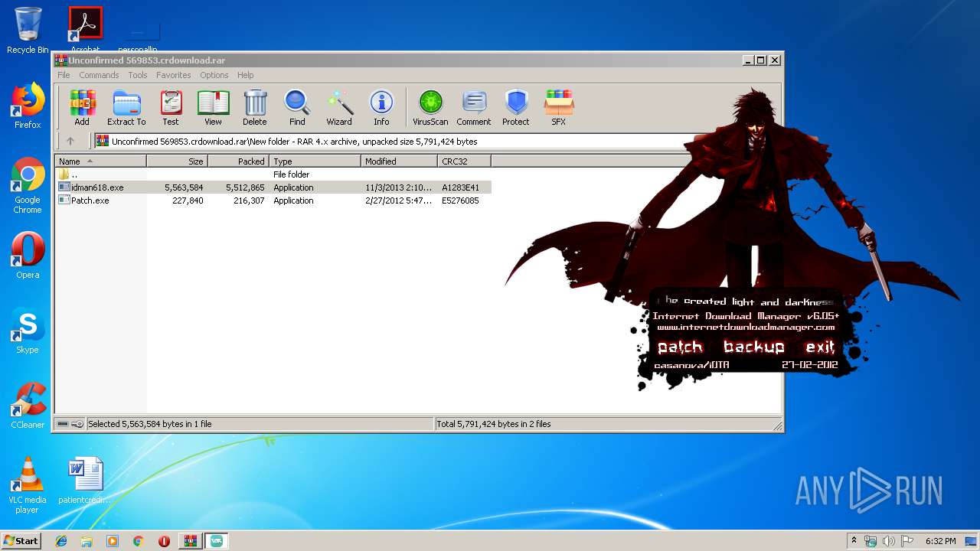Viewport: 980px width, 551px height.
Task: Open Acrobat desktop shortcut
Action: [x=85, y=29]
